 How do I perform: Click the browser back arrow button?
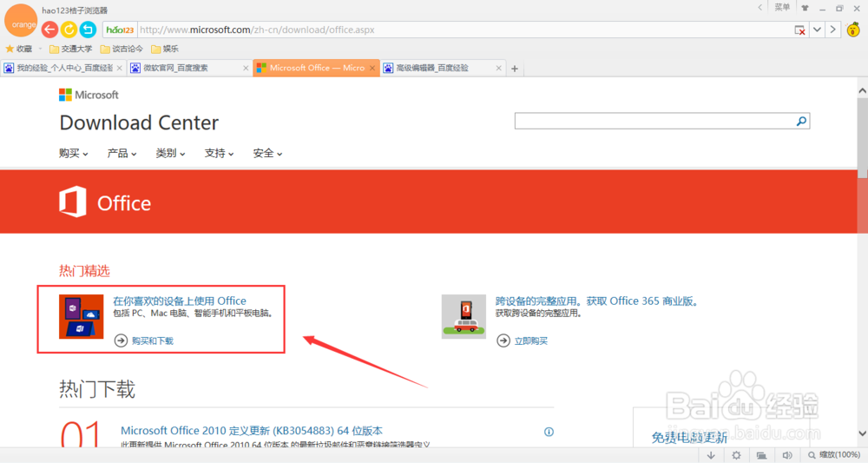pyautogui.click(x=49, y=30)
